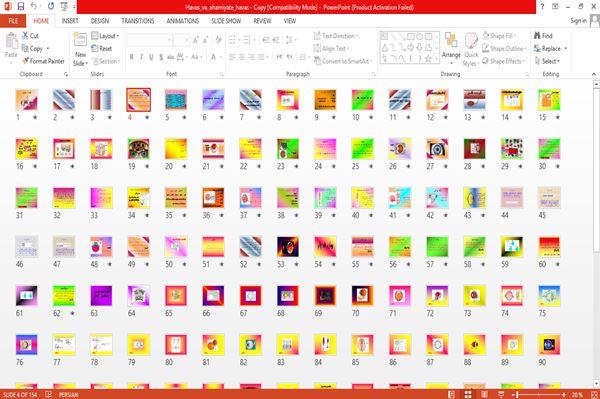Convert text to SmartArt
Image resolution: width=600 pixels, height=399 pixels.
pos(343,61)
